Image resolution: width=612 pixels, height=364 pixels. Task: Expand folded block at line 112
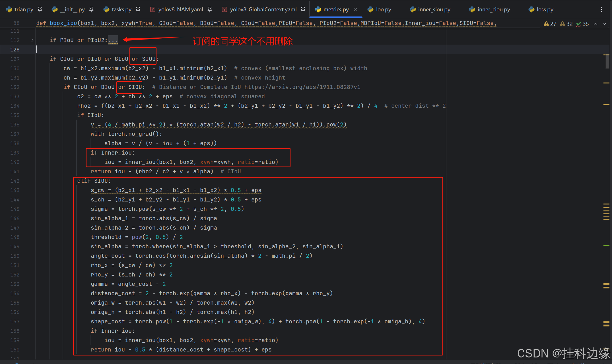tap(32, 40)
